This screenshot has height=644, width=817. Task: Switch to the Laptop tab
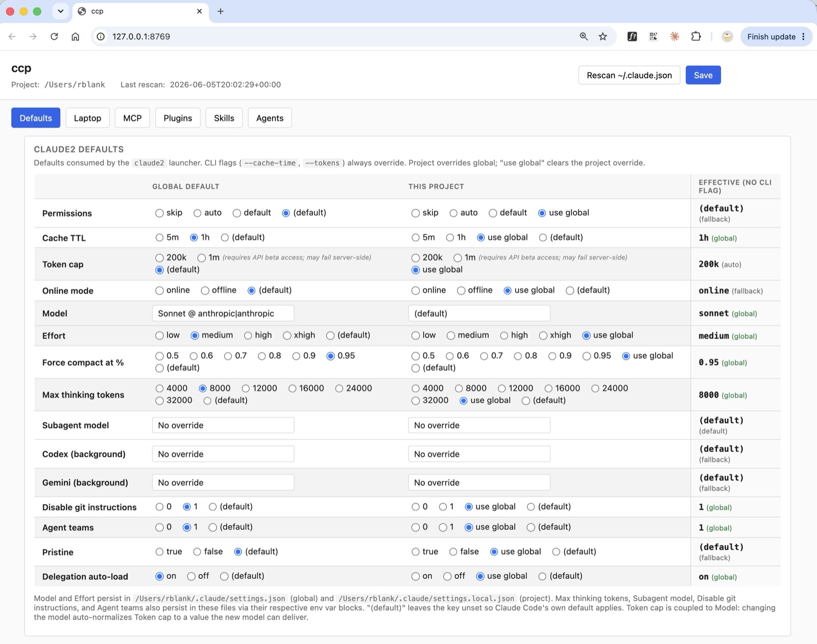[x=87, y=118]
